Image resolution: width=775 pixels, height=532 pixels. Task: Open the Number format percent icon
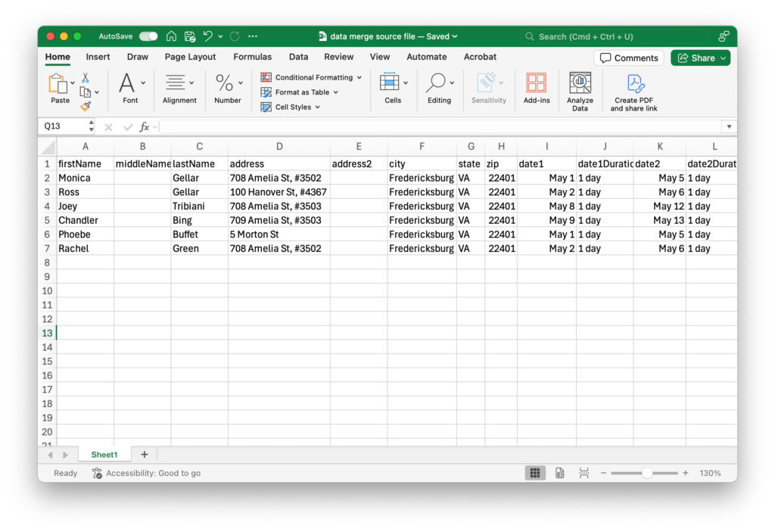pyautogui.click(x=224, y=82)
